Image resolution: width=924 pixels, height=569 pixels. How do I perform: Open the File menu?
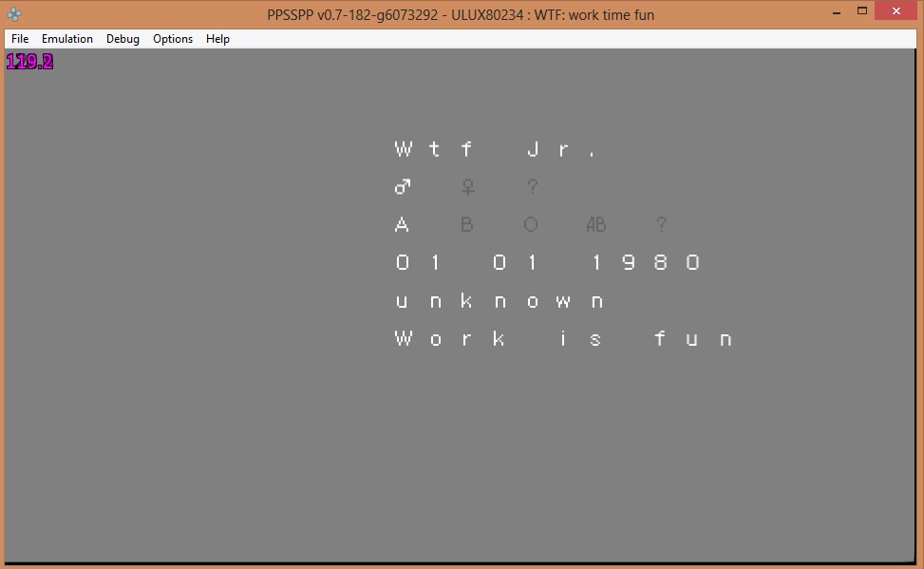[x=20, y=39]
